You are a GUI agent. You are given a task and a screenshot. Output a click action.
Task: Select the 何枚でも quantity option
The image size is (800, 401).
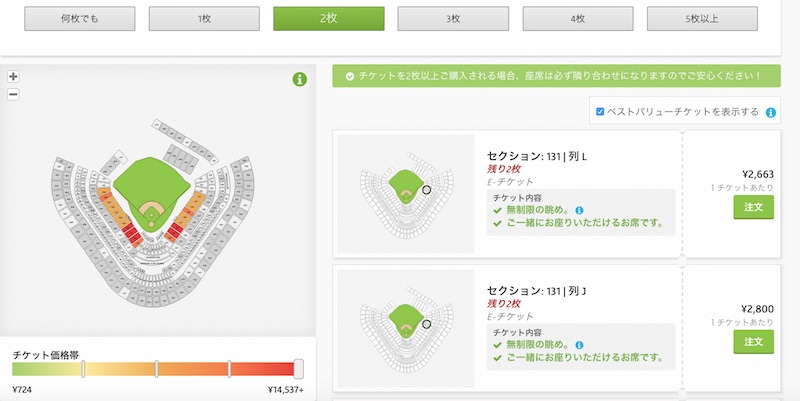tap(80, 19)
